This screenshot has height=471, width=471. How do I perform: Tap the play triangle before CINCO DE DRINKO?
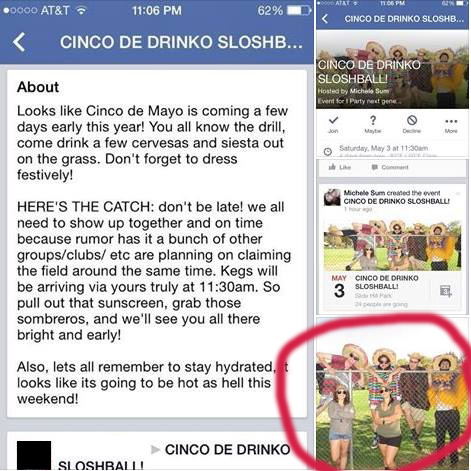[155, 450]
